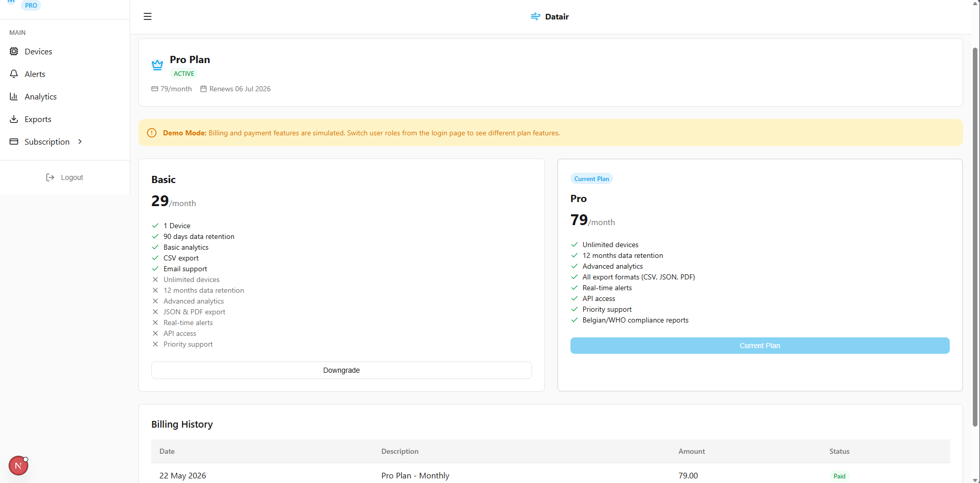
Task: Click the Current Plan badge on Pro card
Action: point(591,179)
